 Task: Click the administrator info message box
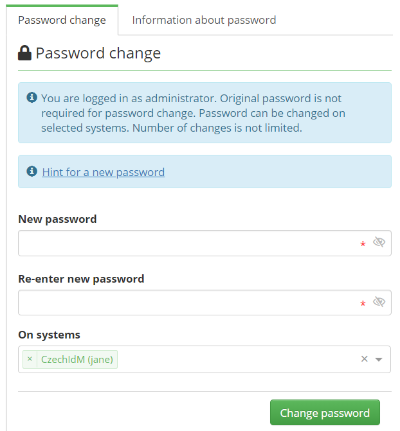[x=205, y=113]
